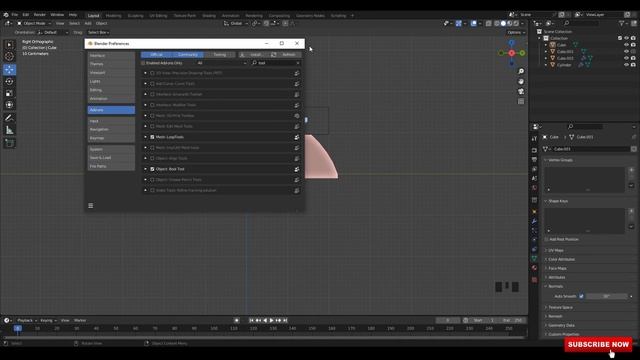This screenshot has width=640, height=360.
Task: Select the Annotate pencil tool
Action: tap(9, 118)
